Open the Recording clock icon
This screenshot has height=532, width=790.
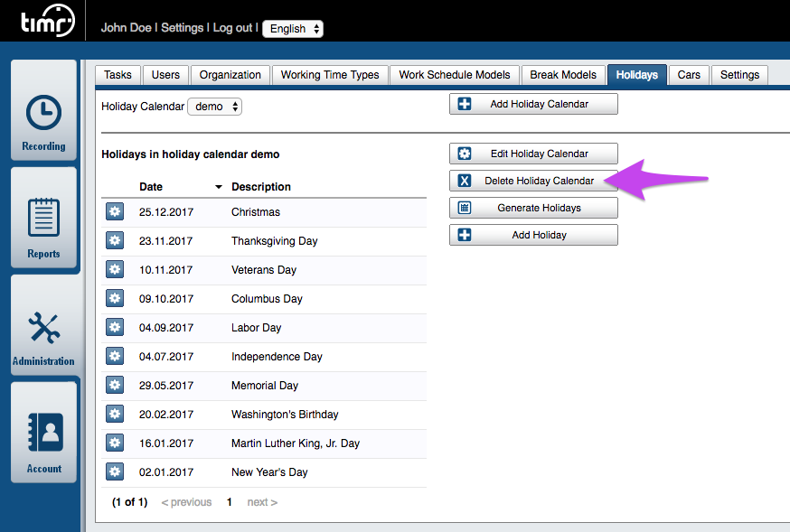point(43,114)
